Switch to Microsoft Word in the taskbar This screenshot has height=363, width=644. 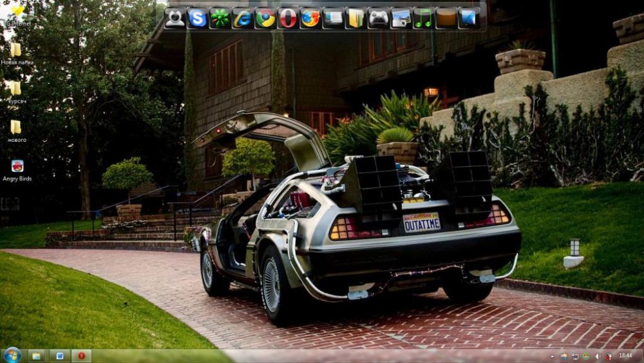coord(60,356)
